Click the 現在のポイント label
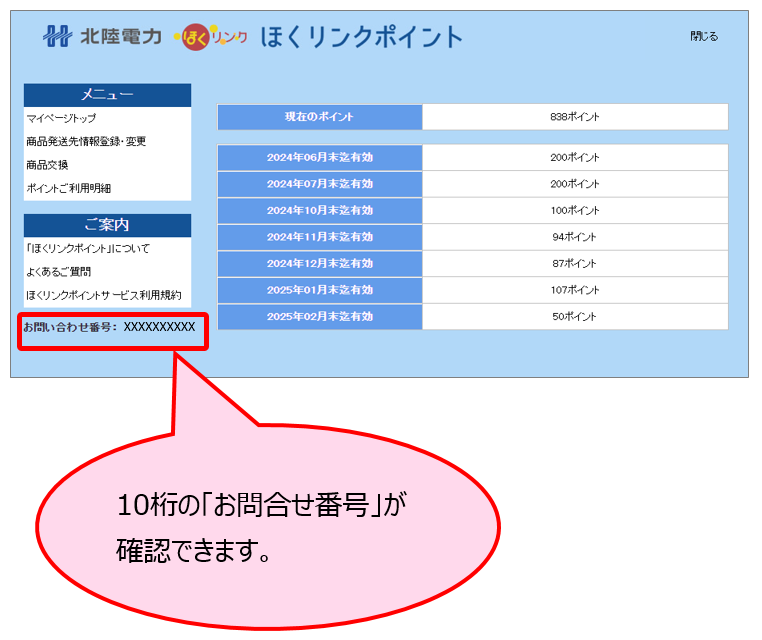The height and width of the screenshot is (640, 762). click(320, 117)
